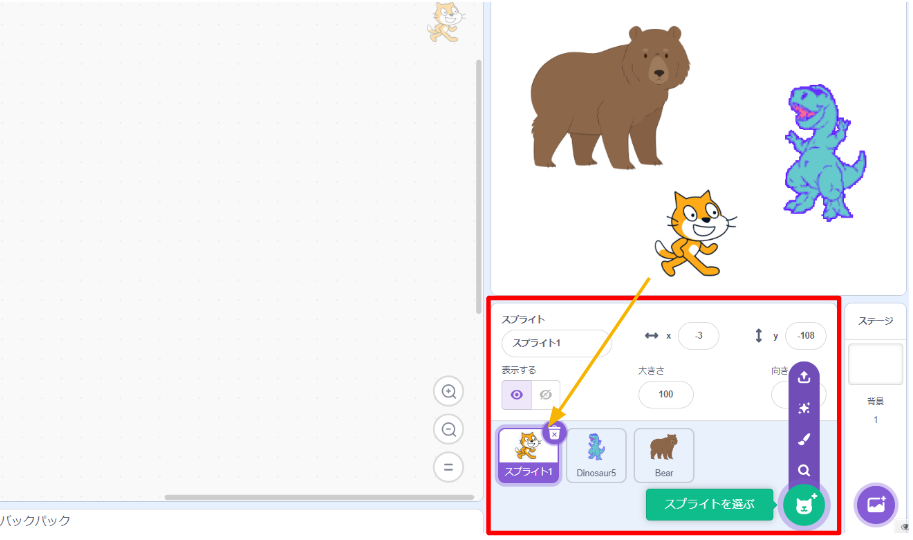Image resolution: width=913 pixels, height=540 pixels.
Task: Click the green cat choose-sprite button
Action: coord(804,505)
